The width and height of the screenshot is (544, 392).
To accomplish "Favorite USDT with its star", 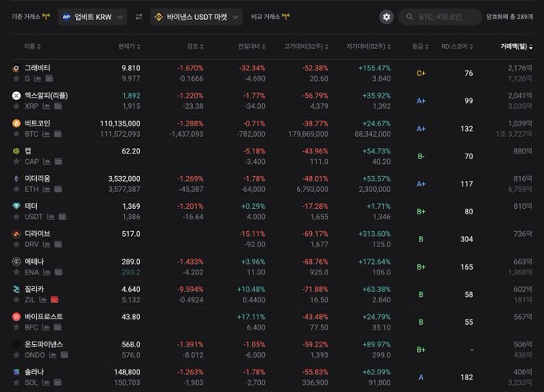I will click(16, 217).
